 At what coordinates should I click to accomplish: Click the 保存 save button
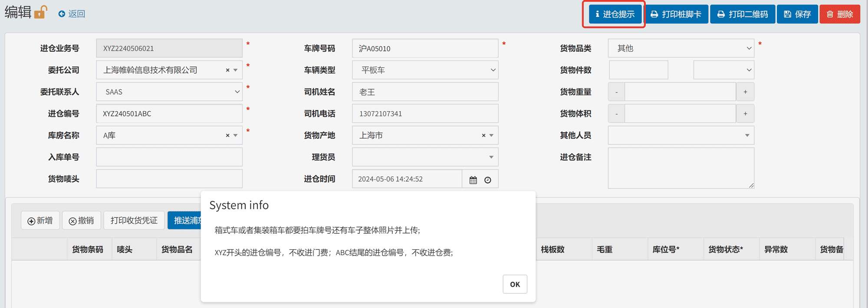797,14
